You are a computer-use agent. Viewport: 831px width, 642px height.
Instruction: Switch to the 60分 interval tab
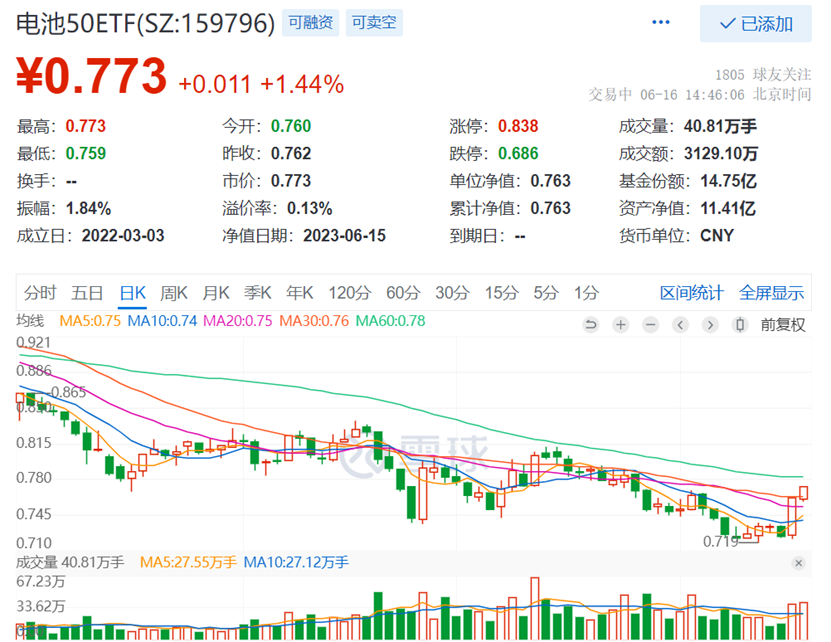403,293
